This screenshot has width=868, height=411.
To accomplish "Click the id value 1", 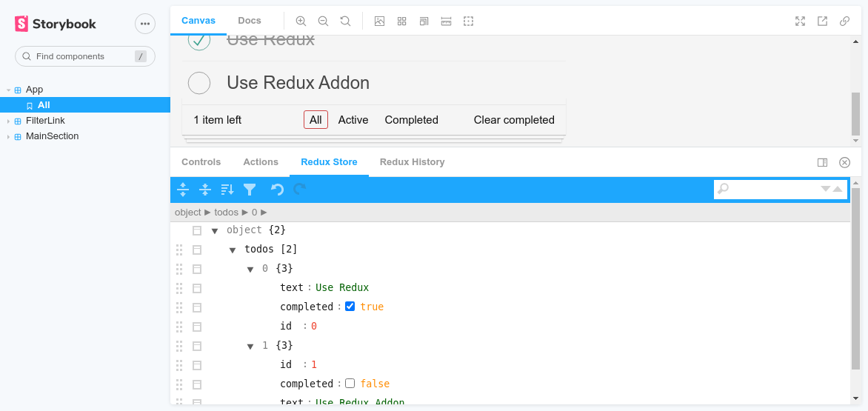I will click(x=314, y=364).
